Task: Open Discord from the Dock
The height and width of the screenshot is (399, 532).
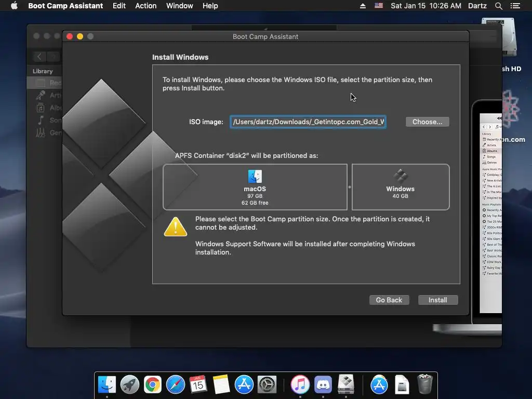Action: coord(323,385)
